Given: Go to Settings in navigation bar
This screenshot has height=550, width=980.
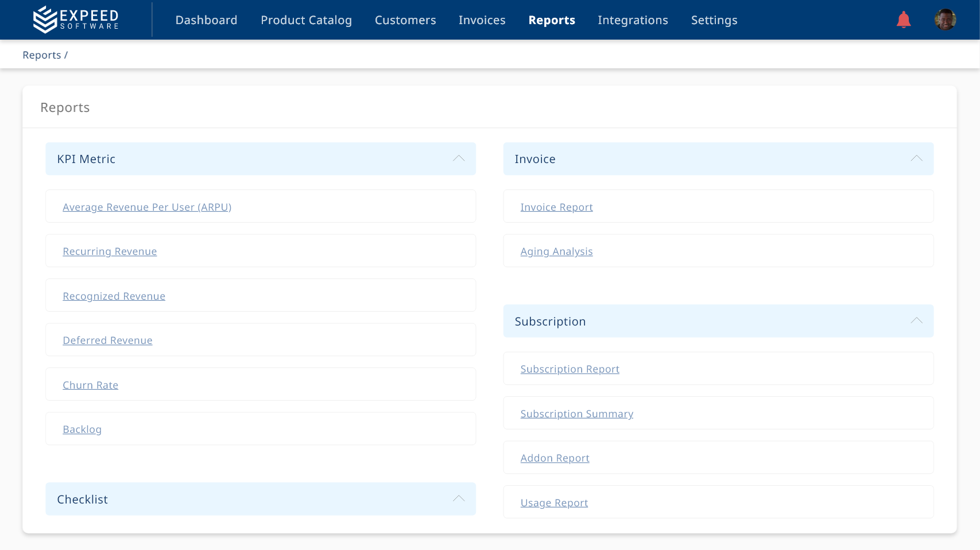Looking at the screenshot, I should (x=714, y=20).
